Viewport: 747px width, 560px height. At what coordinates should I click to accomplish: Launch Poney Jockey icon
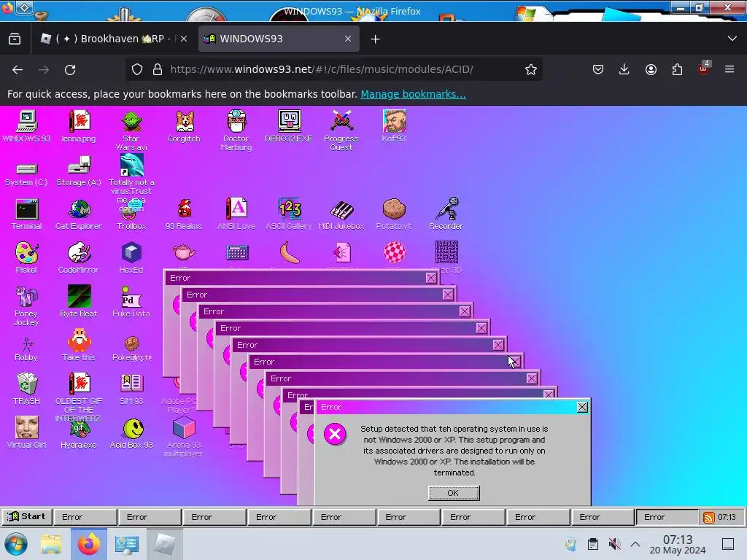click(26, 306)
